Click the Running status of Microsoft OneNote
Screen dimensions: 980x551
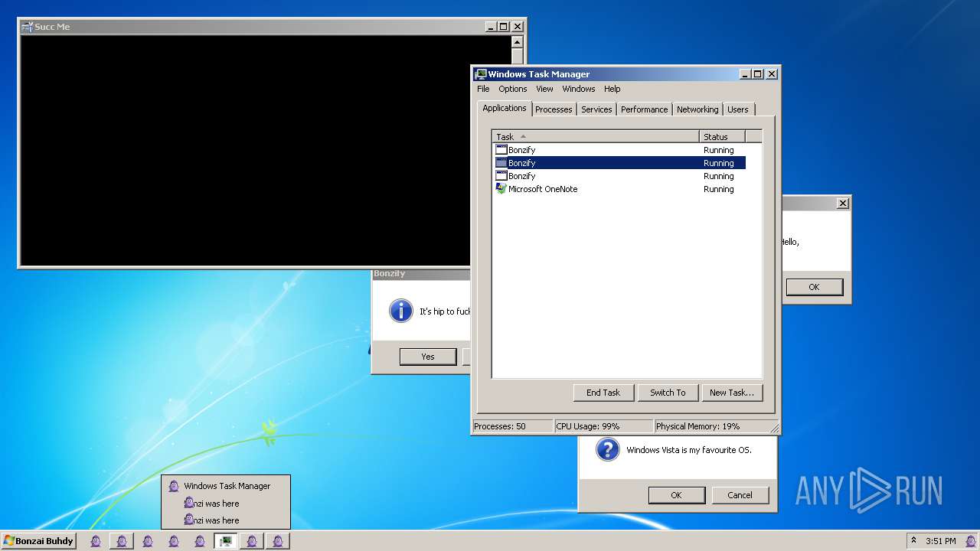[718, 189]
